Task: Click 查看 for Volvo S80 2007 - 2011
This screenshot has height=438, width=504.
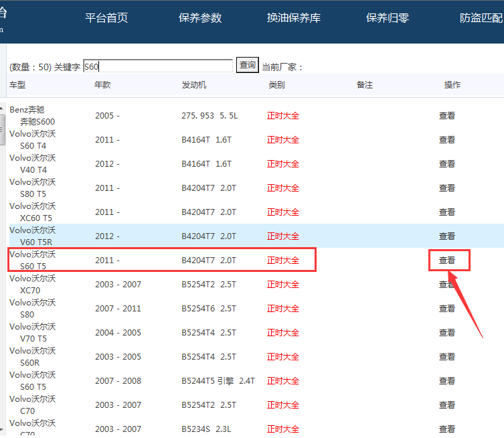Action: point(447,308)
